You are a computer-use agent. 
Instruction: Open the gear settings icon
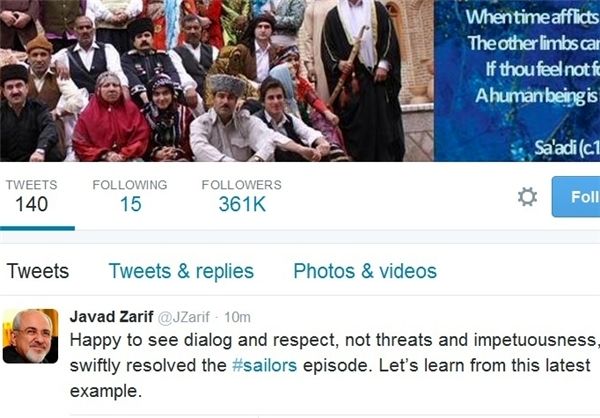(527, 197)
